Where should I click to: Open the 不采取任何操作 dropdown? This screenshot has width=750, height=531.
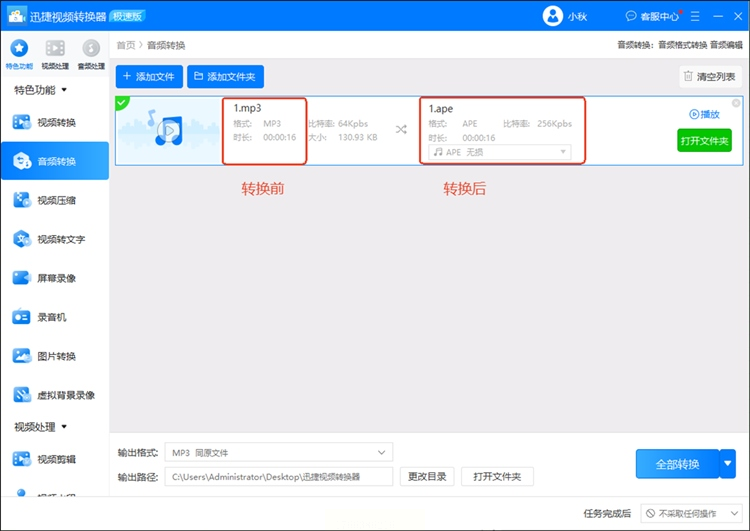(x=691, y=514)
